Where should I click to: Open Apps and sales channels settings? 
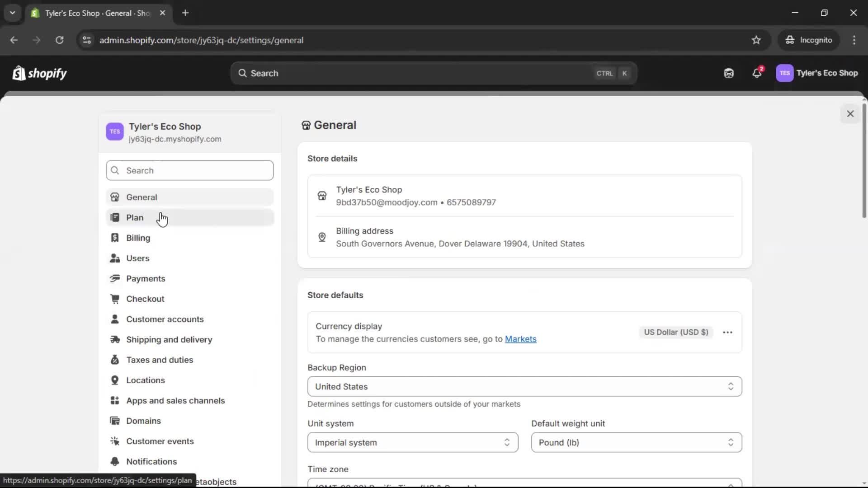point(190,400)
